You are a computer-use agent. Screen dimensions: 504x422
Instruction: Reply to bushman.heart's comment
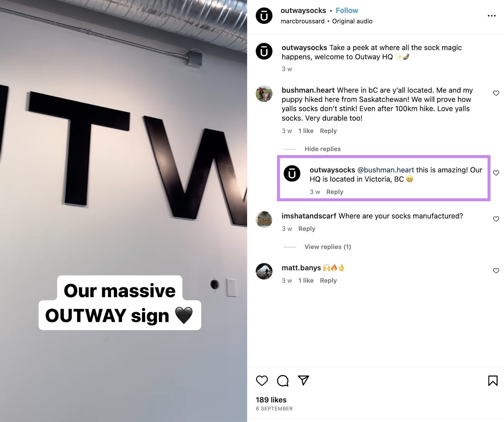point(328,131)
